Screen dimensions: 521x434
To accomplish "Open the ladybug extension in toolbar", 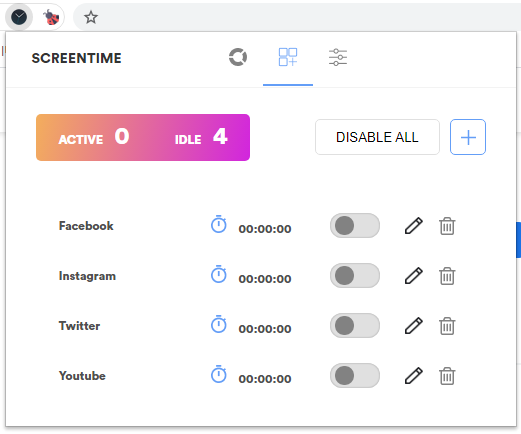I will tap(51, 17).
